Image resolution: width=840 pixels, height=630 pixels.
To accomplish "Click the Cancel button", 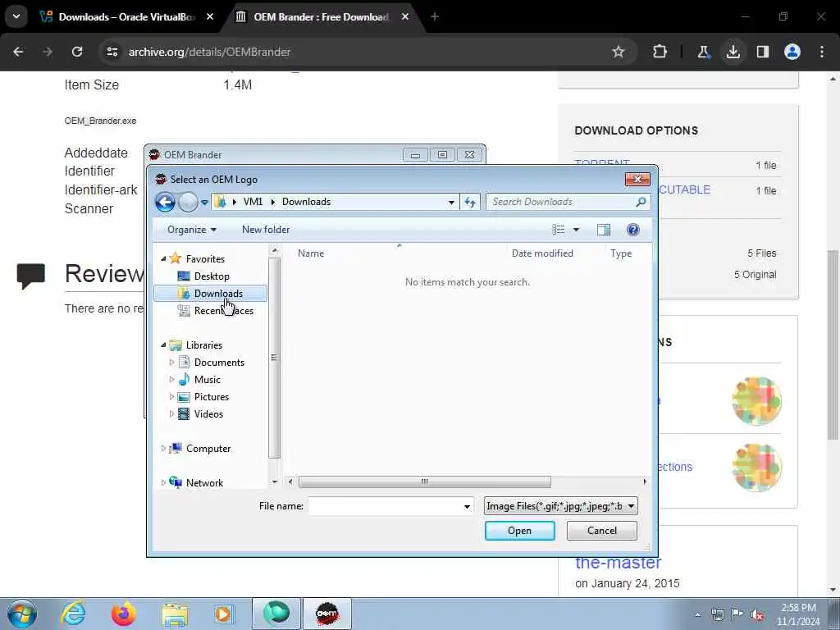I will (601, 531).
